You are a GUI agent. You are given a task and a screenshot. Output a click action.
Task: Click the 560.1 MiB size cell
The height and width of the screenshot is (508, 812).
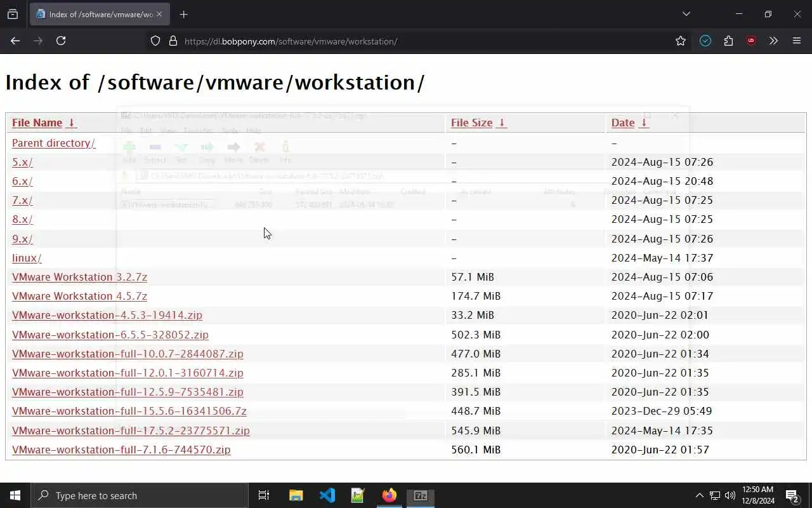(476, 450)
